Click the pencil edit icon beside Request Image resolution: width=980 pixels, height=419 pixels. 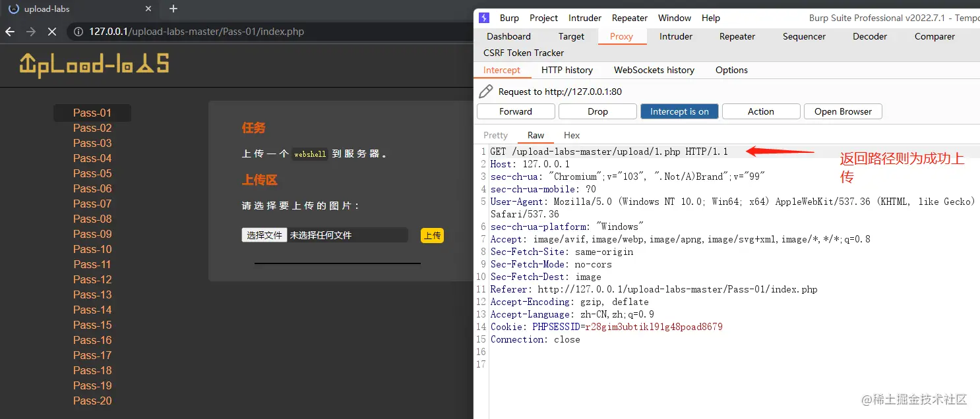[485, 92]
